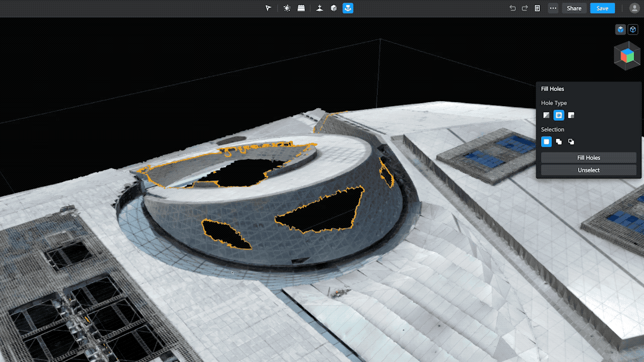Open the sun lighting settings tool
Screen dimensions: 644x362
(287, 8)
